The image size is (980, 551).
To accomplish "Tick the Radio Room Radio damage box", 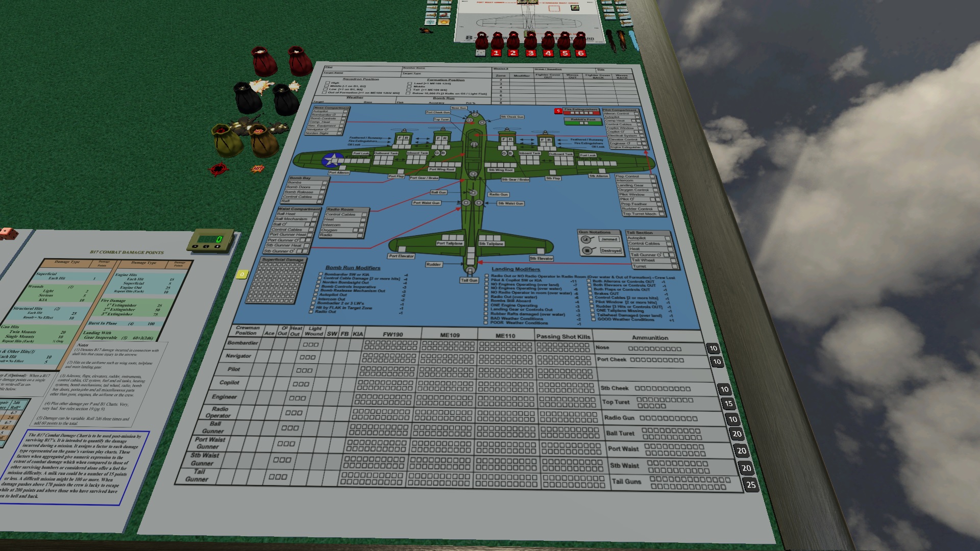I will pos(360,236).
